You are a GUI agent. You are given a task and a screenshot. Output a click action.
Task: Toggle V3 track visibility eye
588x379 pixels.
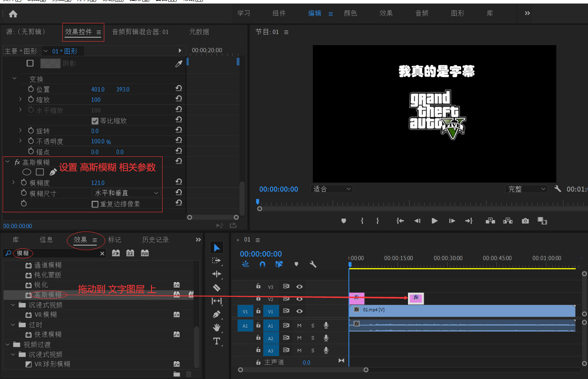pos(299,287)
